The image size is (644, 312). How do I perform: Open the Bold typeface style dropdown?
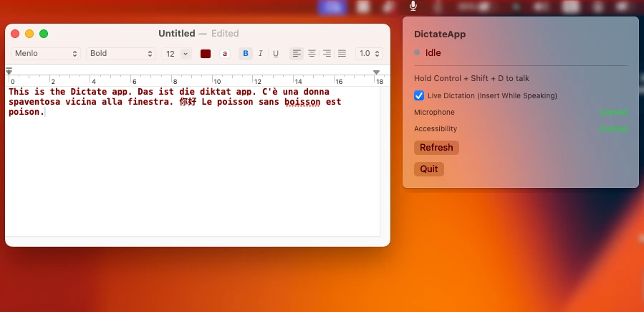121,54
